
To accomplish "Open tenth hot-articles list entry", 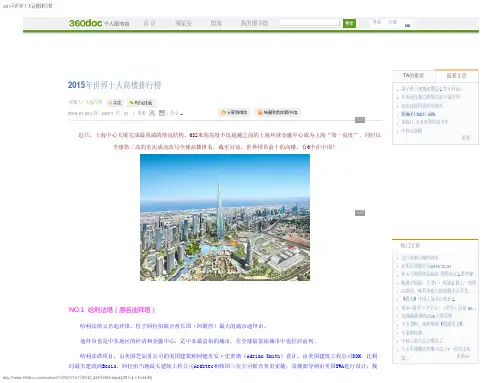I will coord(412,332).
